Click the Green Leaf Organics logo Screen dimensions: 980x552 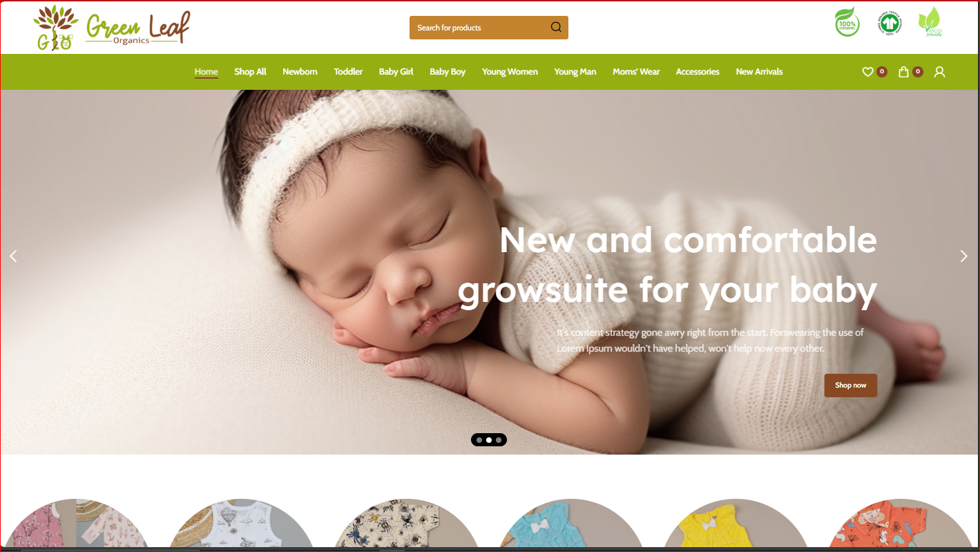pos(112,28)
